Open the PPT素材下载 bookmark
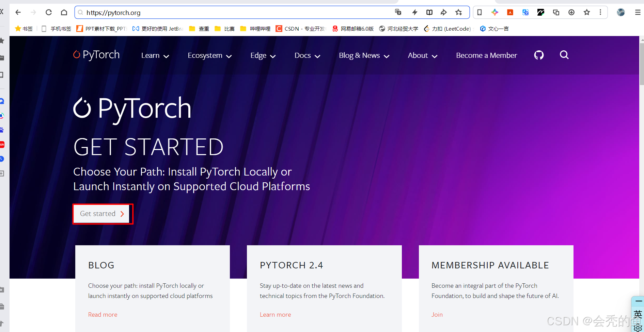644x332 pixels. 102,29
